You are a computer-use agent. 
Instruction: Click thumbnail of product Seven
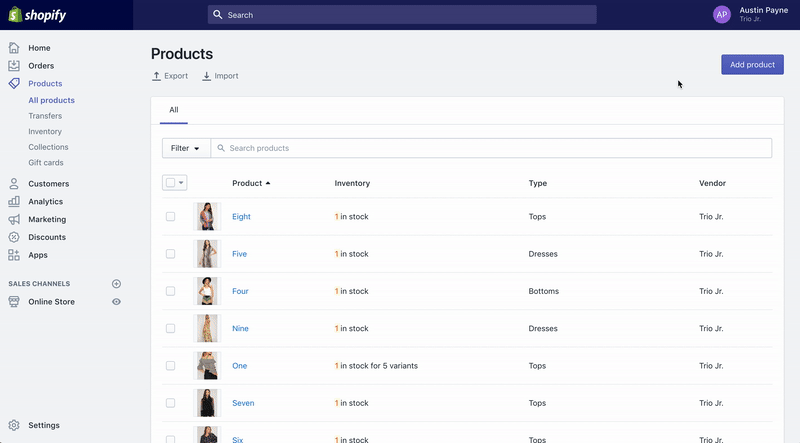pyautogui.click(x=207, y=403)
